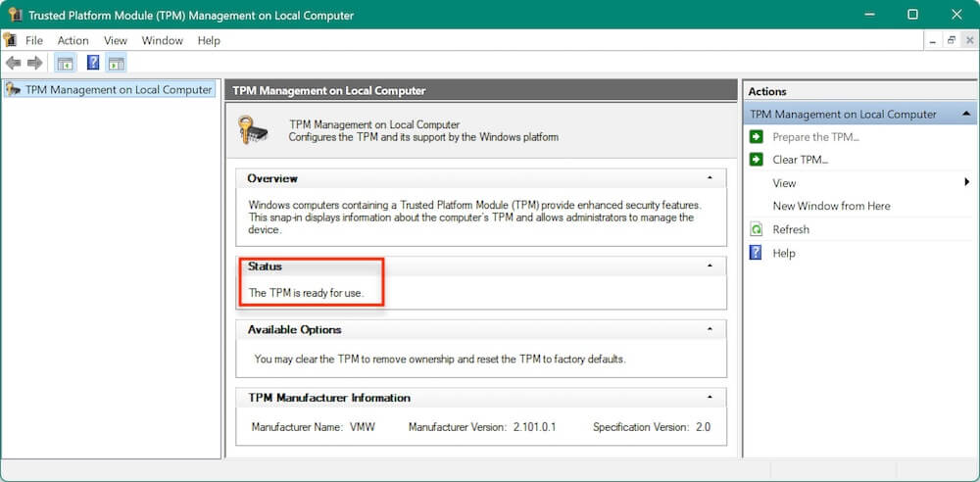Minimize the TPM Management window
The width and height of the screenshot is (980, 482).
pos(869,15)
